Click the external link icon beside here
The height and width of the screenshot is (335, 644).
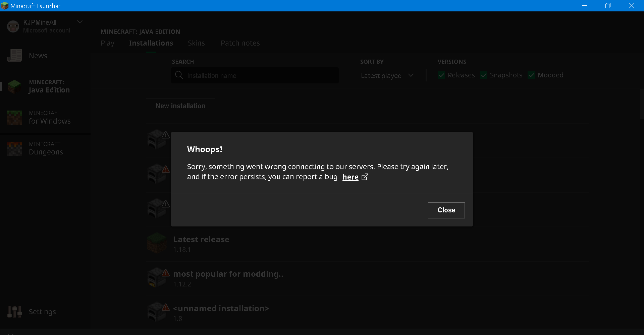click(x=365, y=177)
